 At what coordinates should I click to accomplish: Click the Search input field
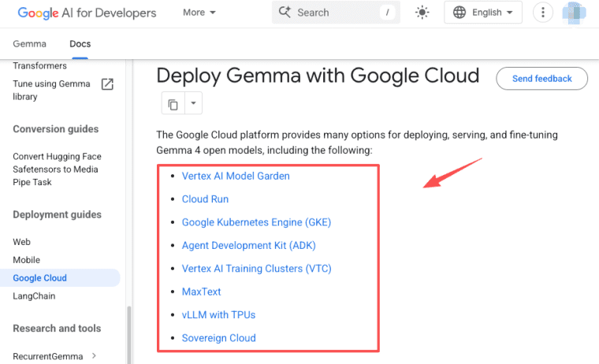[336, 13]
